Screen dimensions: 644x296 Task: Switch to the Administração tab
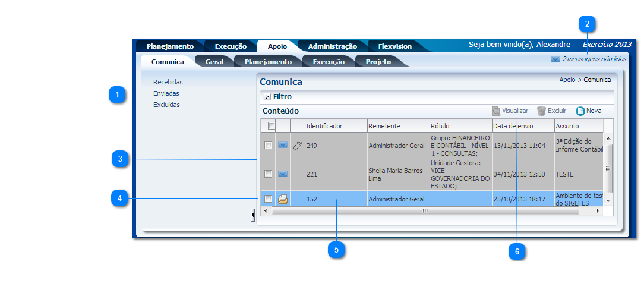tap(332, 46)
